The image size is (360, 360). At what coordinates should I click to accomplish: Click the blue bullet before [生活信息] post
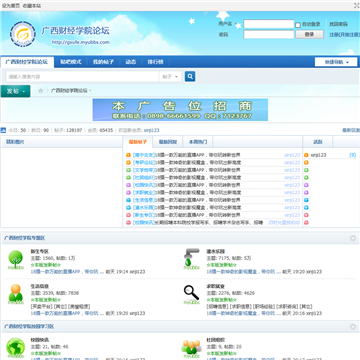(x=128, y=200)
